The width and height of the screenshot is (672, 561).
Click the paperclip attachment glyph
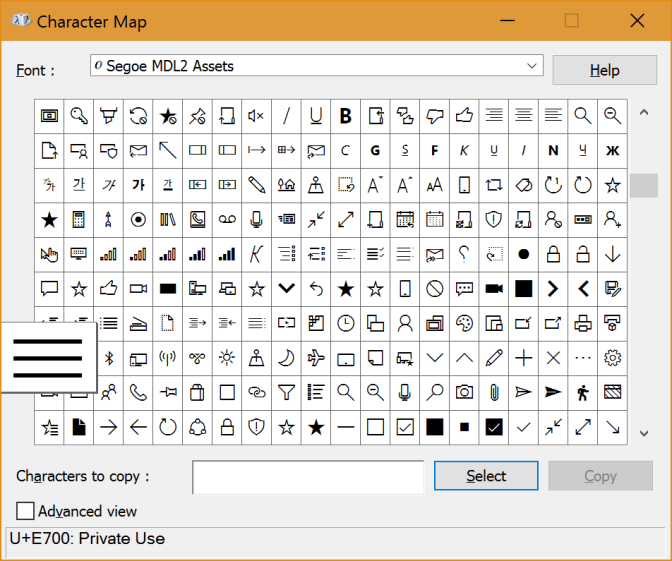tap(493, 392)
